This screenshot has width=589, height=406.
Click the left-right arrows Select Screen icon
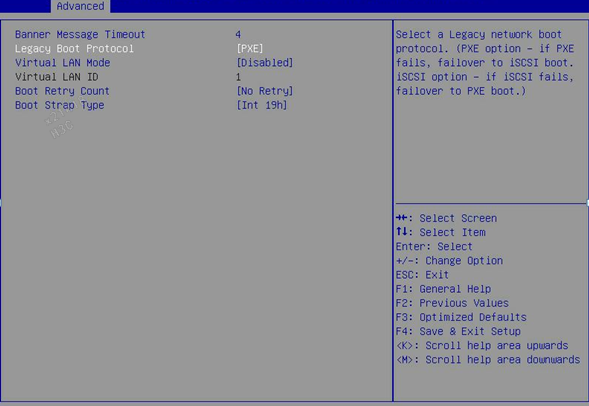tap(402, 218)
